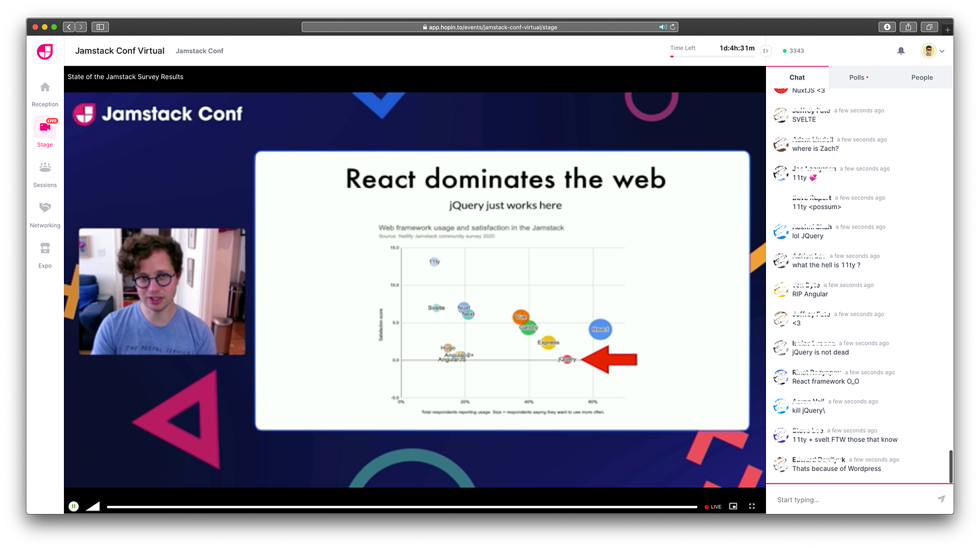Switch to the People tab
This screenshot has width=980, height=549.
pyautogui.click(x=921, y=77)
